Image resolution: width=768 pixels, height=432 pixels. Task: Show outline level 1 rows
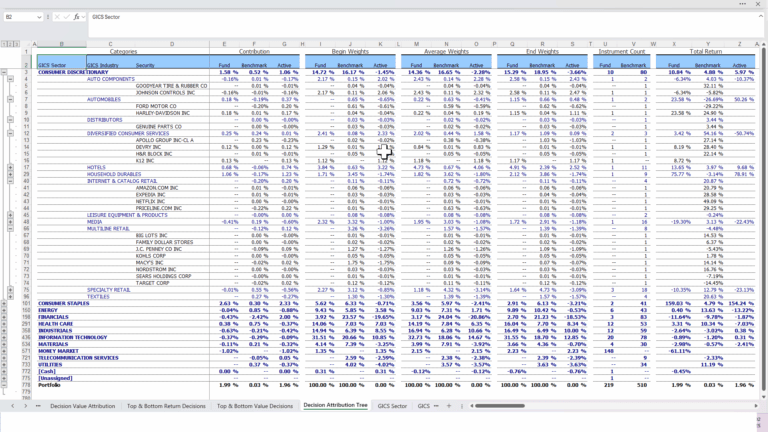tap(4, 44)
